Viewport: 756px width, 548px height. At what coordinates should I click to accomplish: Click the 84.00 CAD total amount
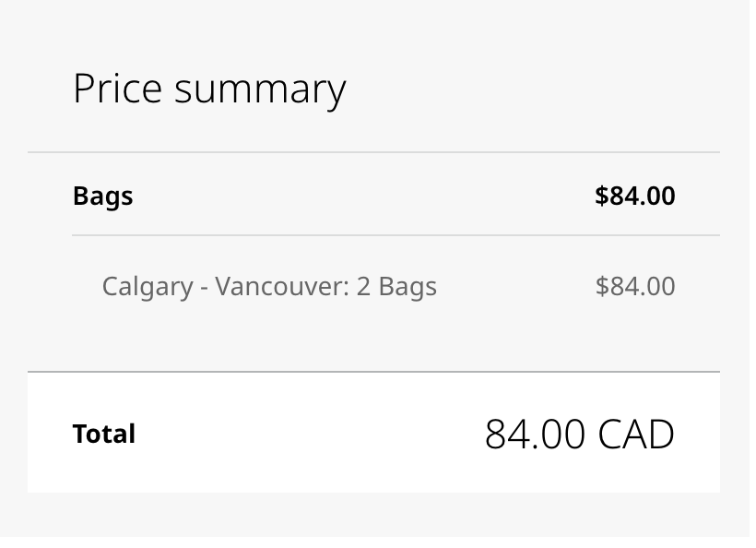[580, 435]
